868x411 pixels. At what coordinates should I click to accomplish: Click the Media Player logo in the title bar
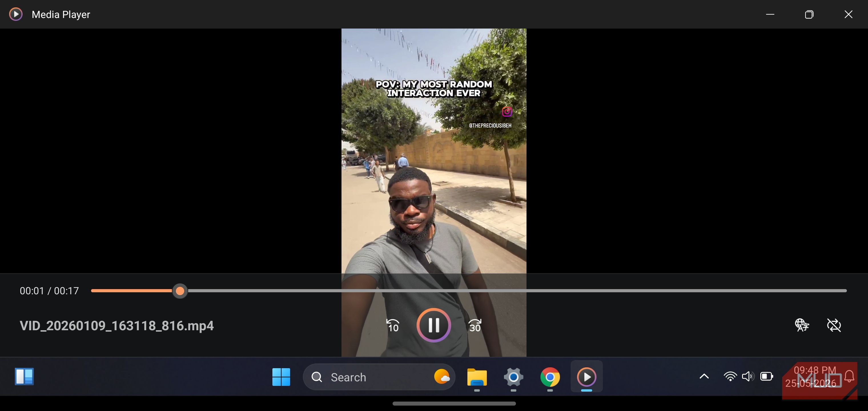[16, 14]
